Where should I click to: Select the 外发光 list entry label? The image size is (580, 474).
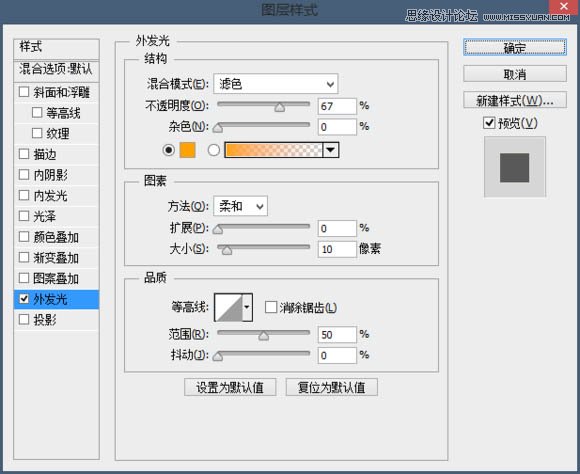[50, 299]
